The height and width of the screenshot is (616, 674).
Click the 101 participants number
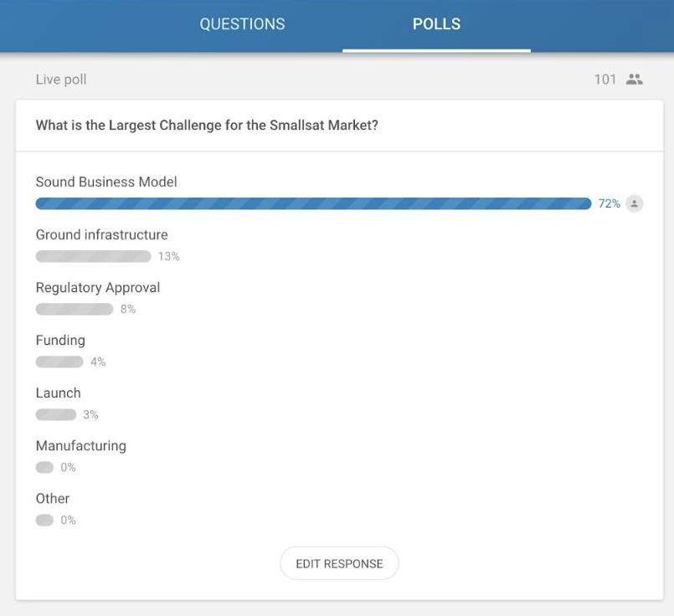coord(605,80)
